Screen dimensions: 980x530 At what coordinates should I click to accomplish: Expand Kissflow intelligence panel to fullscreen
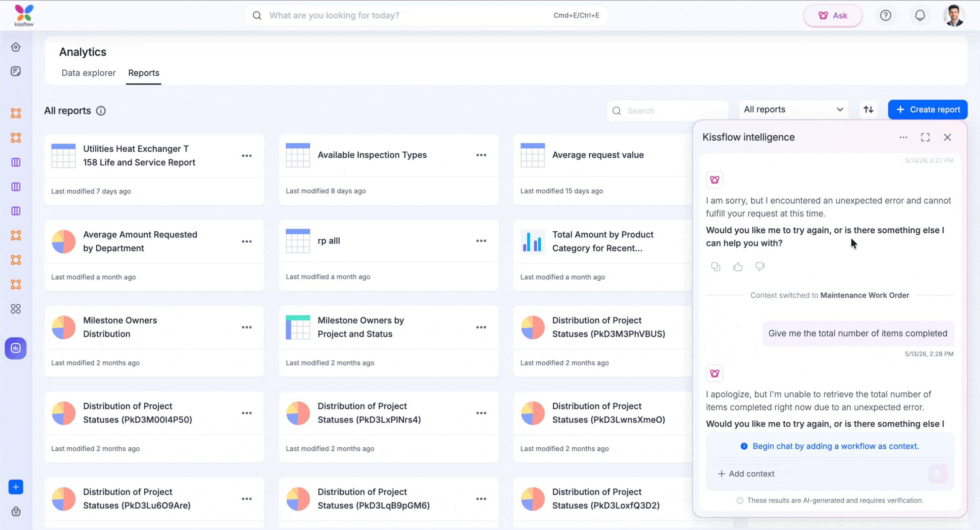(x=925, y=137)
